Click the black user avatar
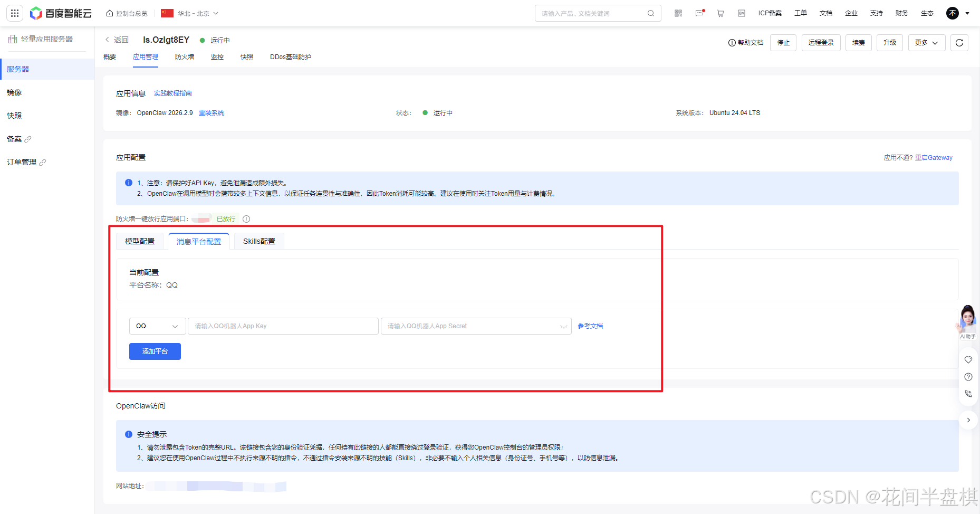 click(953, 13)
